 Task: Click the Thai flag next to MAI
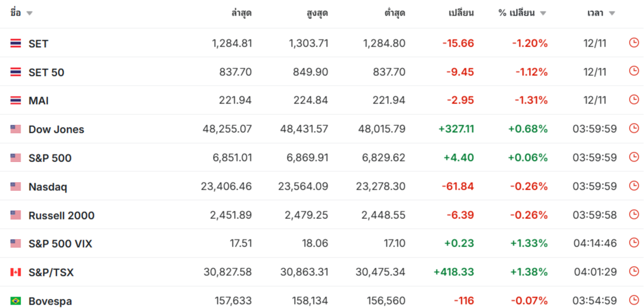coord(16,101)
